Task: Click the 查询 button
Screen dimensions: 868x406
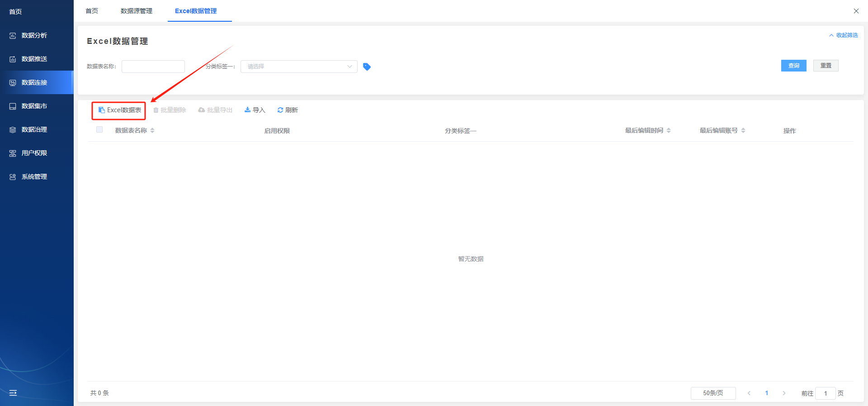Action: tap(793, 66)
